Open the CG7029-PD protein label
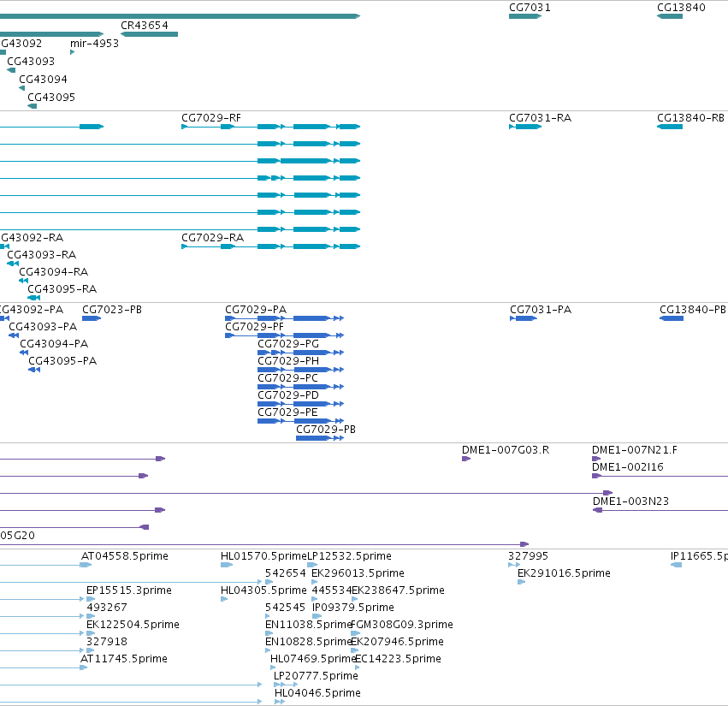The width and height of the screenshot is (728, 706). coord(288,395)
